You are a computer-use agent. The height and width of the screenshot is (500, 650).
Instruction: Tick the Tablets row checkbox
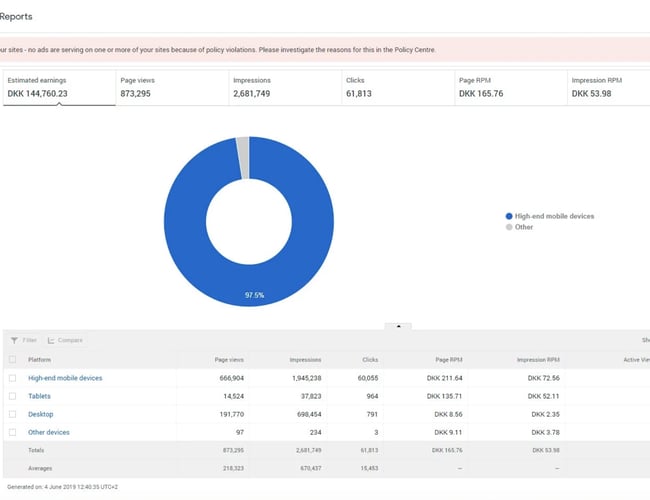pyautogui.click(x=12, y=396)
